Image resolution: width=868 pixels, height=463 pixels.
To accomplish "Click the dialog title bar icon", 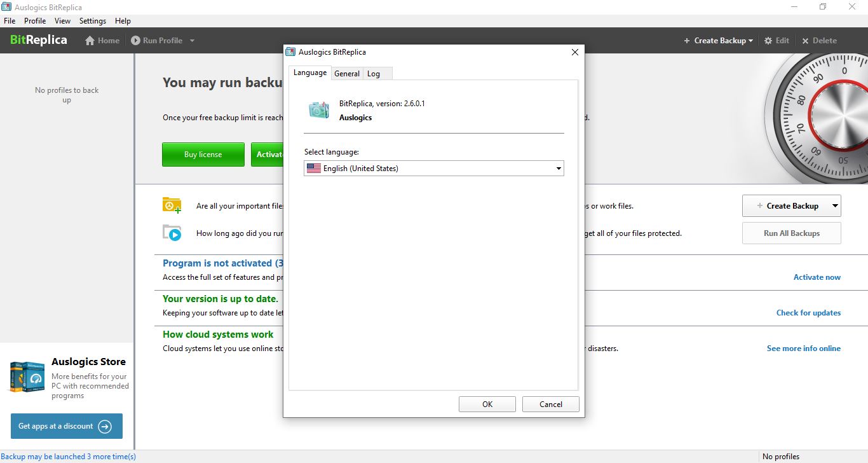I will pos(290,52).
